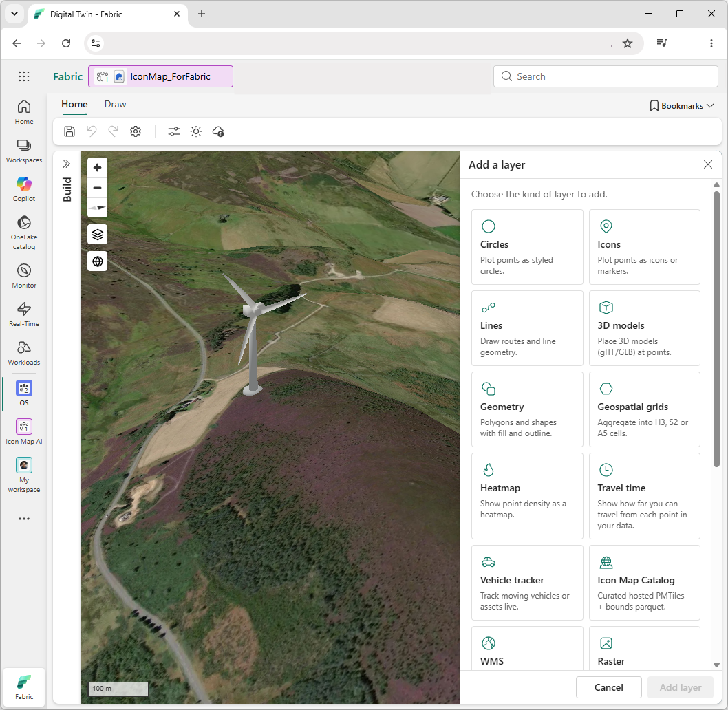Open the map layers stack button

click(x=98, y=235)
